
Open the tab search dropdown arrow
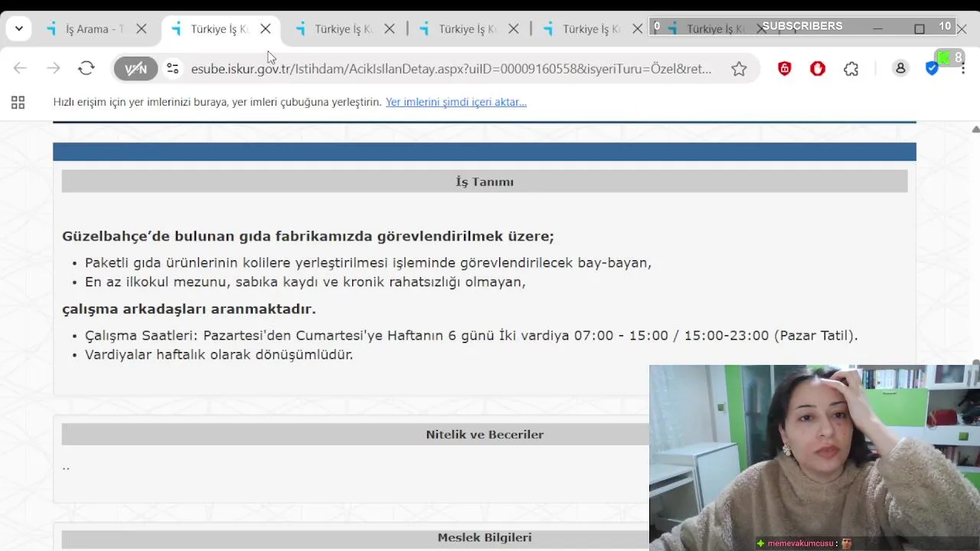(x=18, y=29)
